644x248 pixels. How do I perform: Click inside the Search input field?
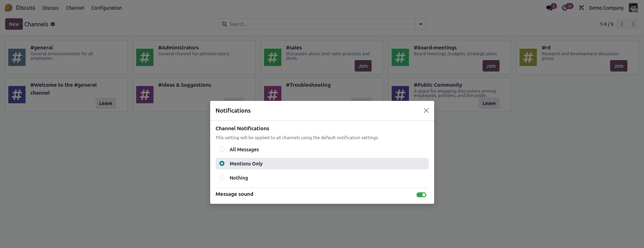click(x=311, y=24)
